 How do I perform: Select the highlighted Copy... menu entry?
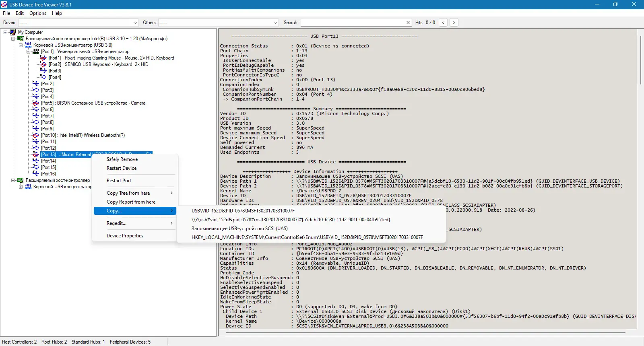[x=135, y=211]
